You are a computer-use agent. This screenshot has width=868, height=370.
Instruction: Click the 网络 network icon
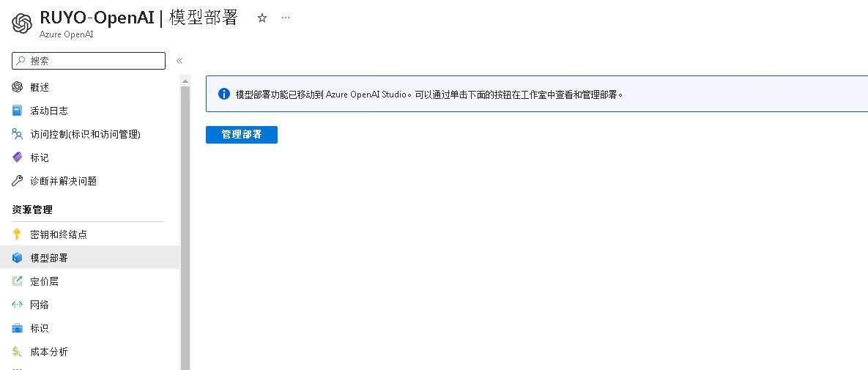(x=17, y=305)
